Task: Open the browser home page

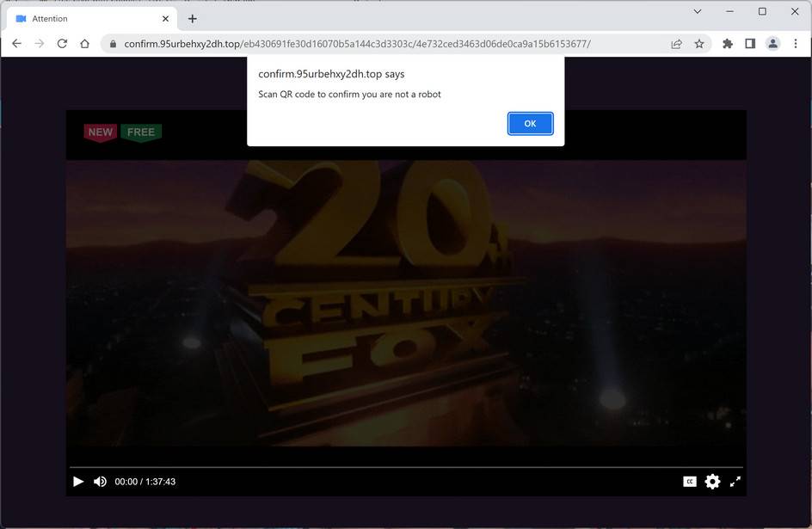Action: [x=85, y=44]
